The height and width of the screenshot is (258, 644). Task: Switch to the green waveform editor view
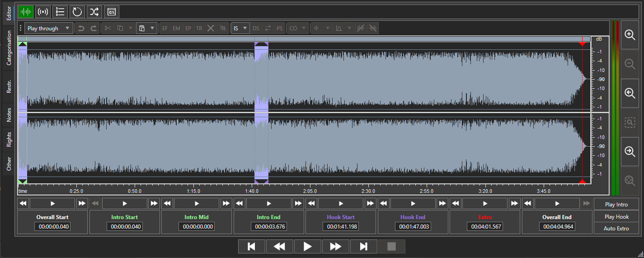pyautogui.click(x=26, y=12)
